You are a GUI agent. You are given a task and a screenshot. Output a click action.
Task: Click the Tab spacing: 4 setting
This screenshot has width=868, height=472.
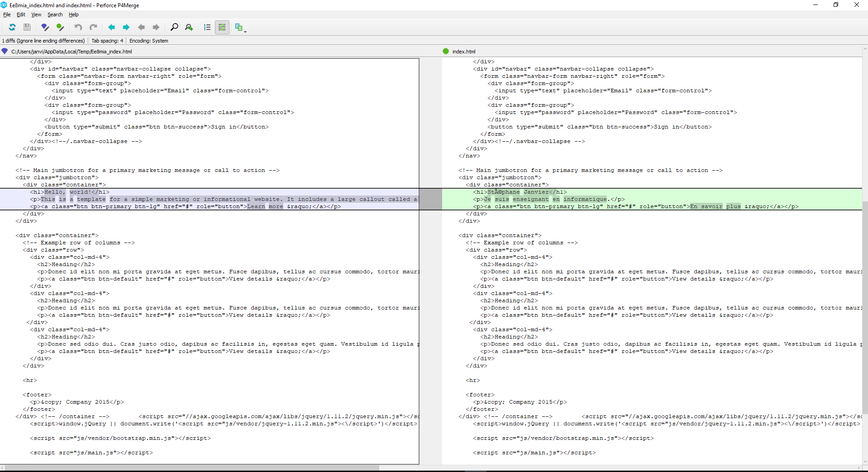click(107, 41)
